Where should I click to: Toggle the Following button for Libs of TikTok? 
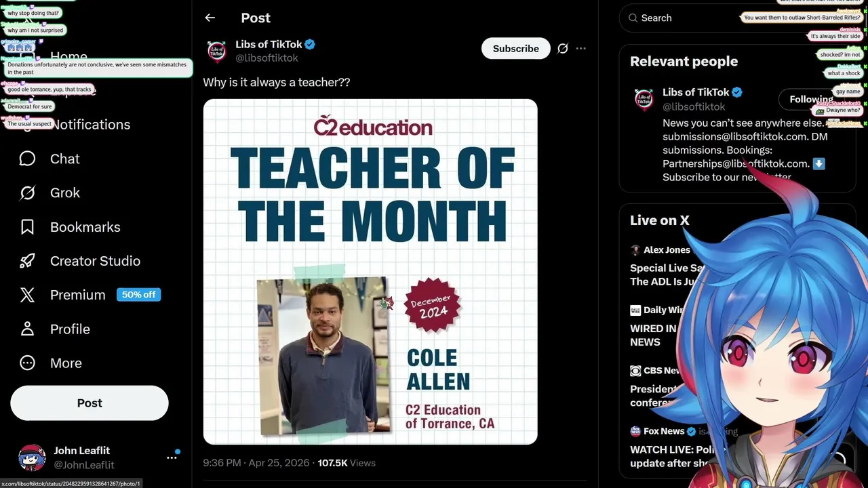click(810, 99)
